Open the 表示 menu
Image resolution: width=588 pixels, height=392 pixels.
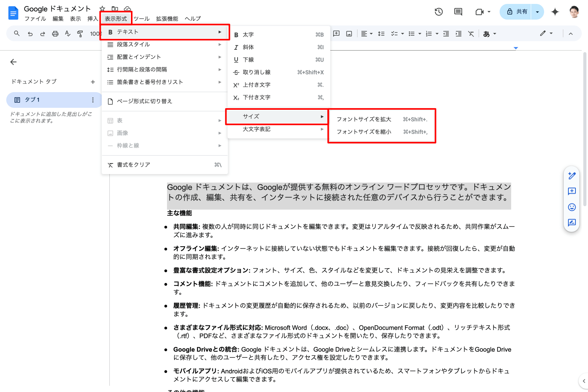75,18
